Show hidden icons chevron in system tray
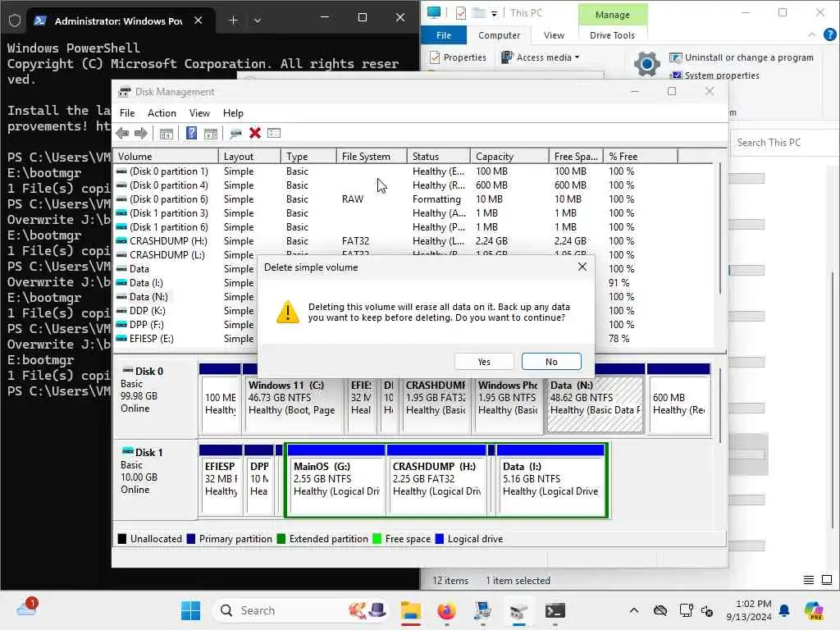The image size is (840, 630). coord(634,610)
